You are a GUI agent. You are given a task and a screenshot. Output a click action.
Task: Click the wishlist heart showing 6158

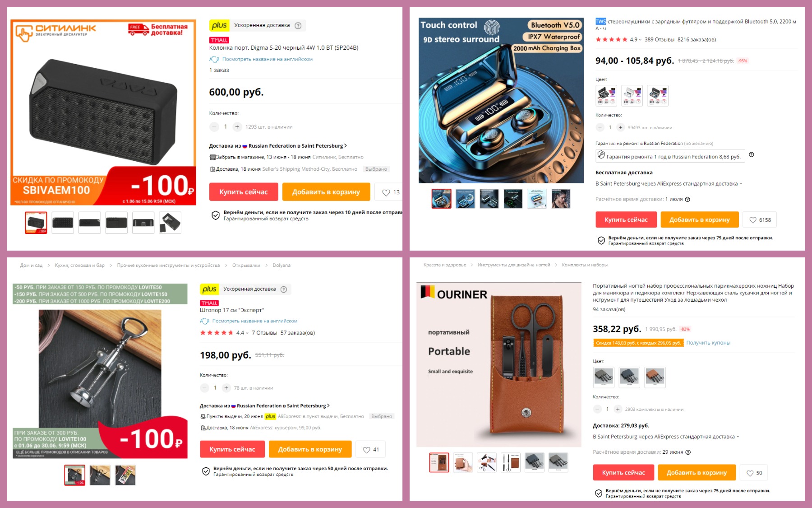(760, 220)
